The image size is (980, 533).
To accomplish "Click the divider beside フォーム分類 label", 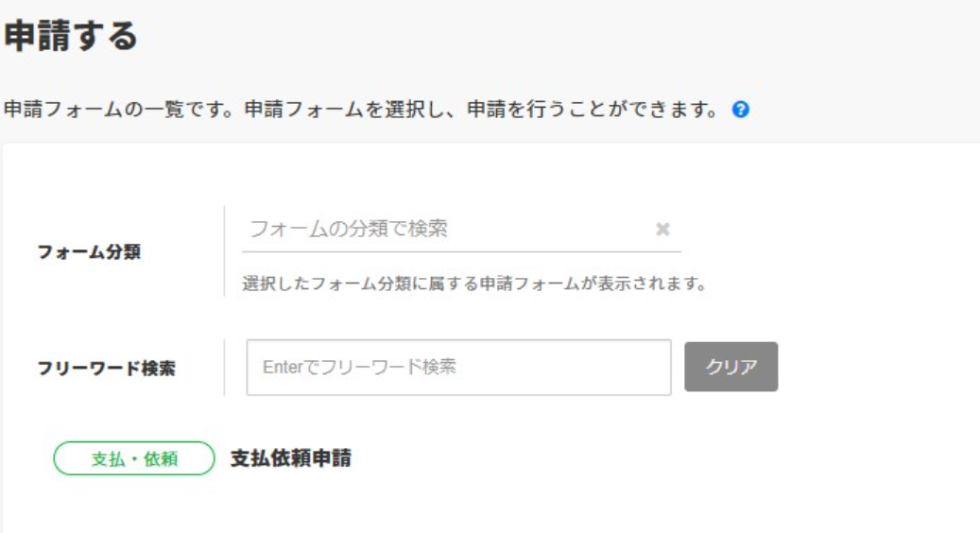I will tap(224, 250).
